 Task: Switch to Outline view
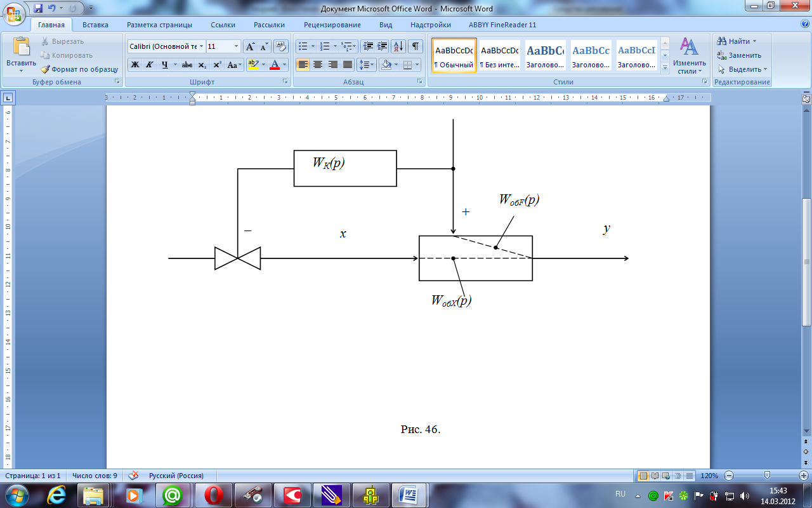(676, 476)
